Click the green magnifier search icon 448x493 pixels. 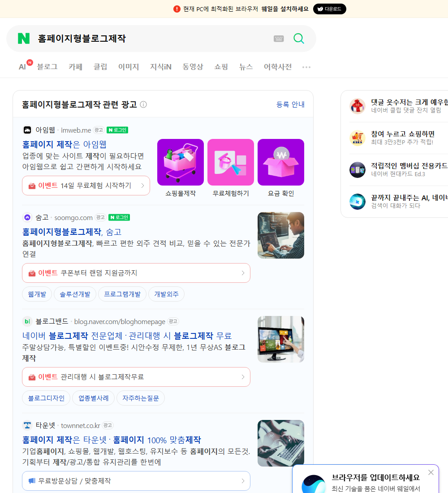point(299,39)
